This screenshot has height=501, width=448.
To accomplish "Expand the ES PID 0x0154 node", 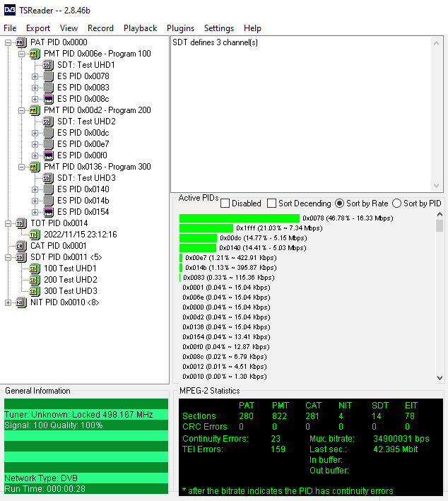I will point(35,212).
